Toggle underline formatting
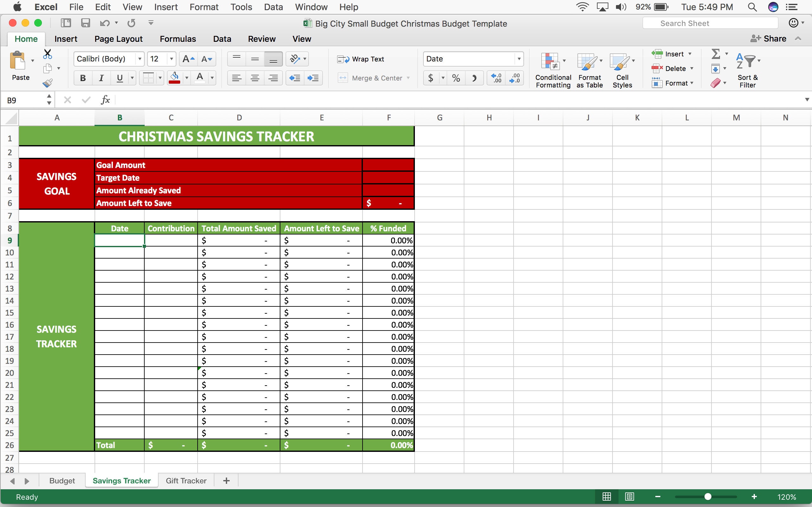This screenshot has height=507, width=812. pos(120,78)
